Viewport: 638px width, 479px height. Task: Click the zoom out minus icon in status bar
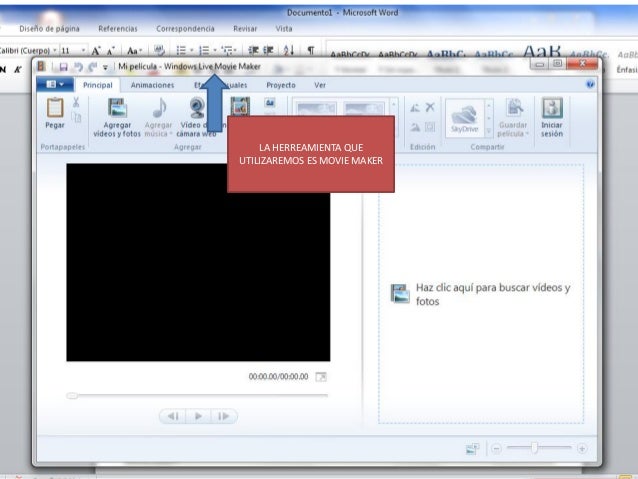496,449
